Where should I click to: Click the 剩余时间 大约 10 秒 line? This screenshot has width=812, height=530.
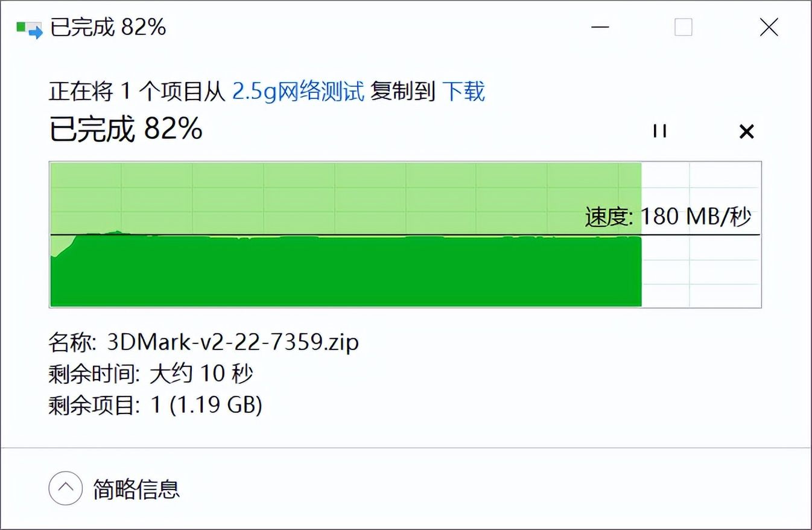tap(150, 374)
